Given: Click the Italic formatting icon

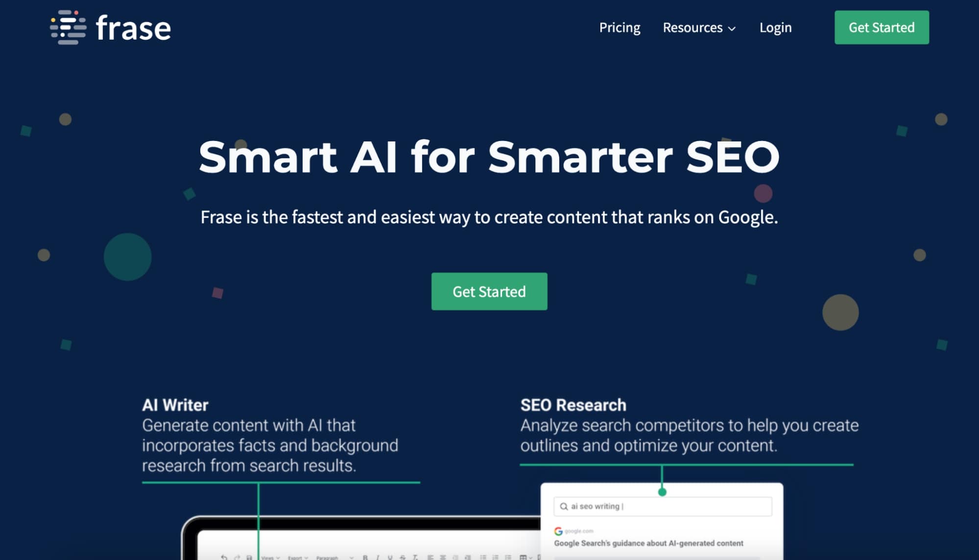Looking at the screenshot, I should pos(377,557).
